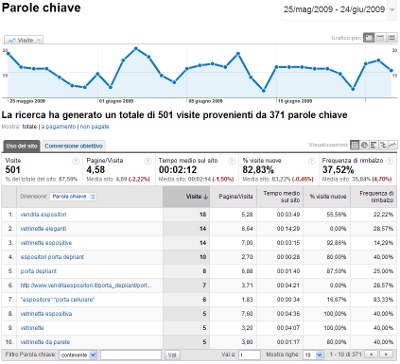Open help for Frequenza di rimbalzo
400x364 pixels.
point(389,161)
